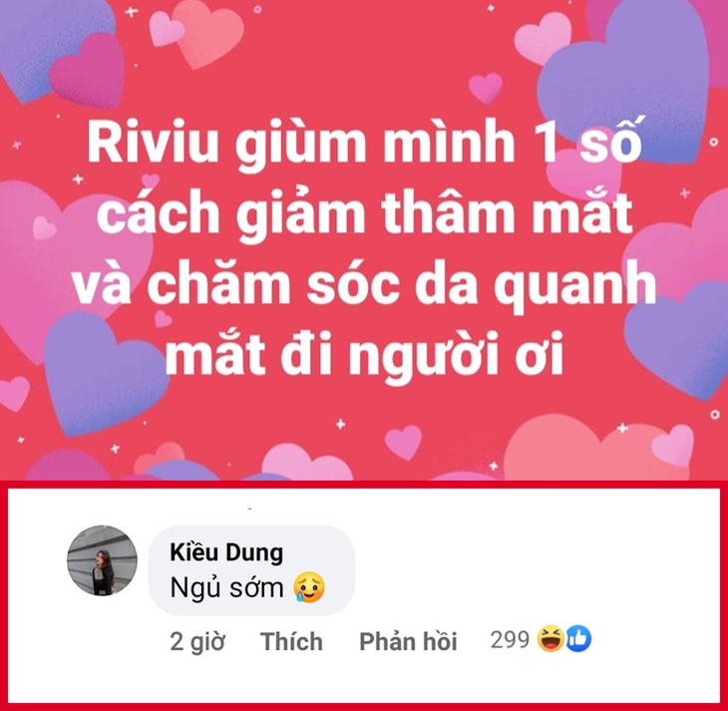Click the grey comment bubble background

coord(251,570)
